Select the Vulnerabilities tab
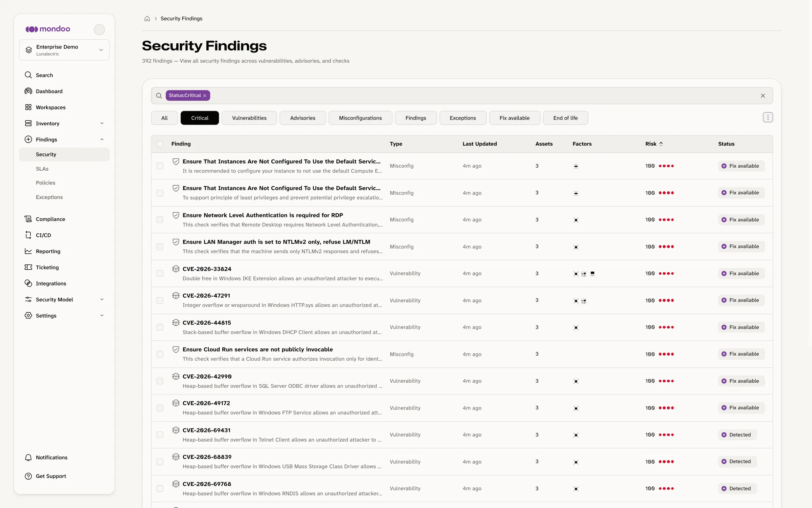The height and width of the screenshot is (508, 812). point(249,118)
